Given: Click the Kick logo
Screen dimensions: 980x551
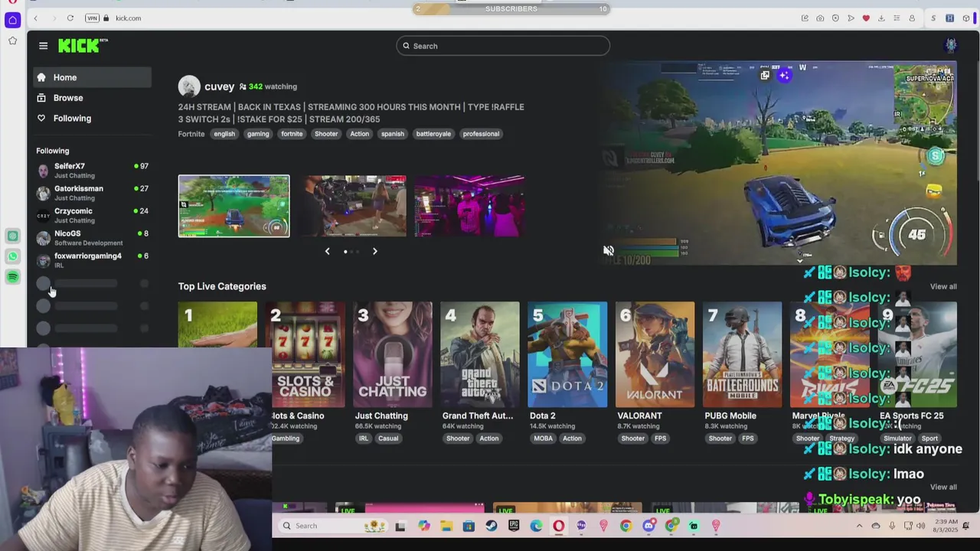Looking at the screenshot, I should [83, 46].
